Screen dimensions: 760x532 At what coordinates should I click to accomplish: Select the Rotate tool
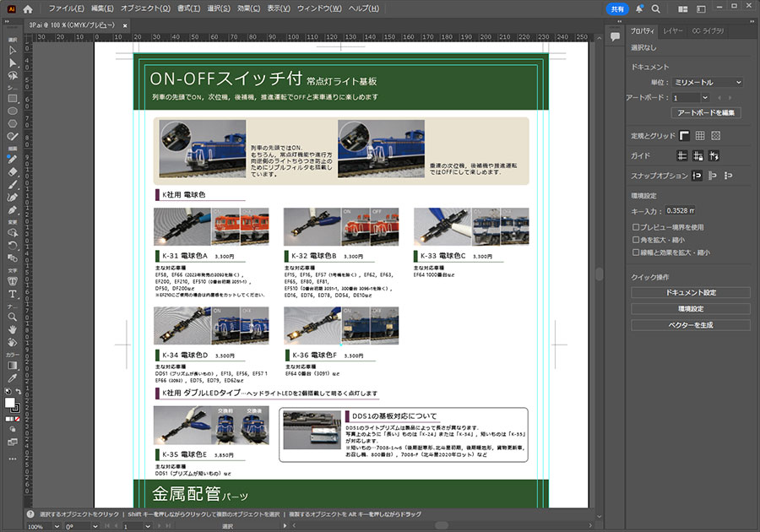[13, 245]
